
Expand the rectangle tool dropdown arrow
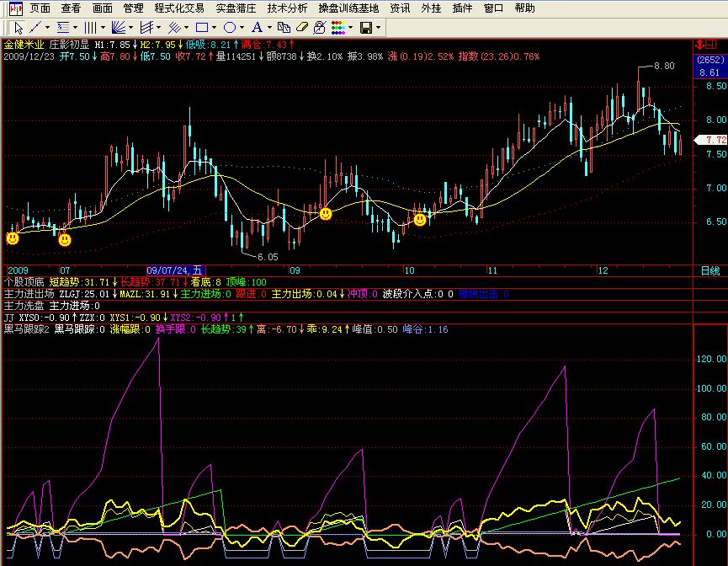click(214, 27)
